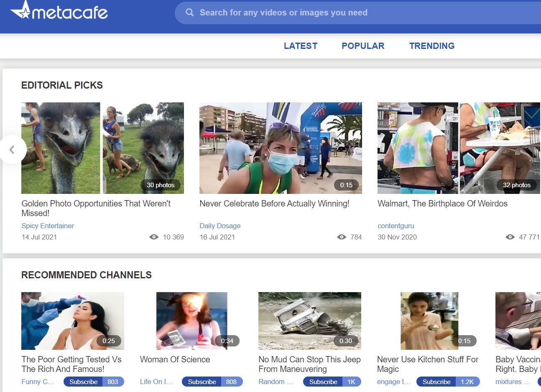
Task: Open the Baby Vaccine video thumbnail
Action: point(518,321)
